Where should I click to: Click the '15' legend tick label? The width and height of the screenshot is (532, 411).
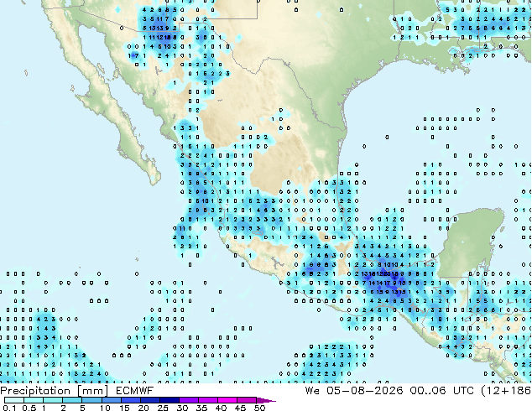click(124, 408)
